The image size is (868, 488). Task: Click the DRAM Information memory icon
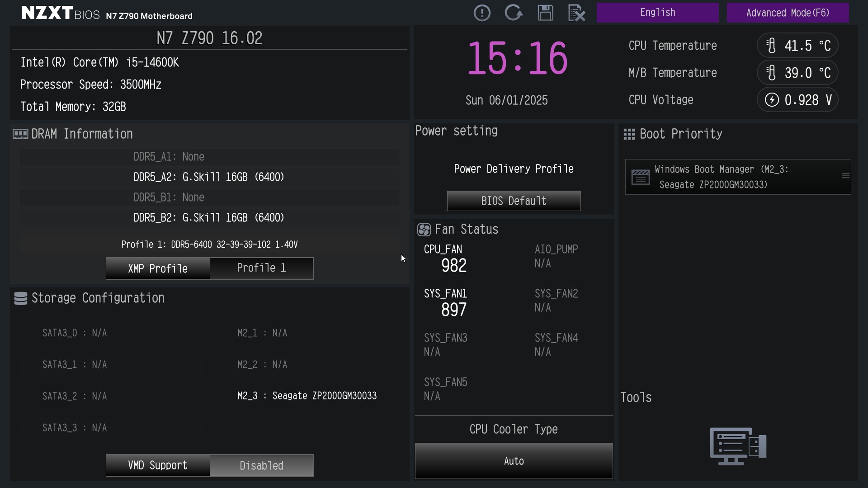[20, 134]
